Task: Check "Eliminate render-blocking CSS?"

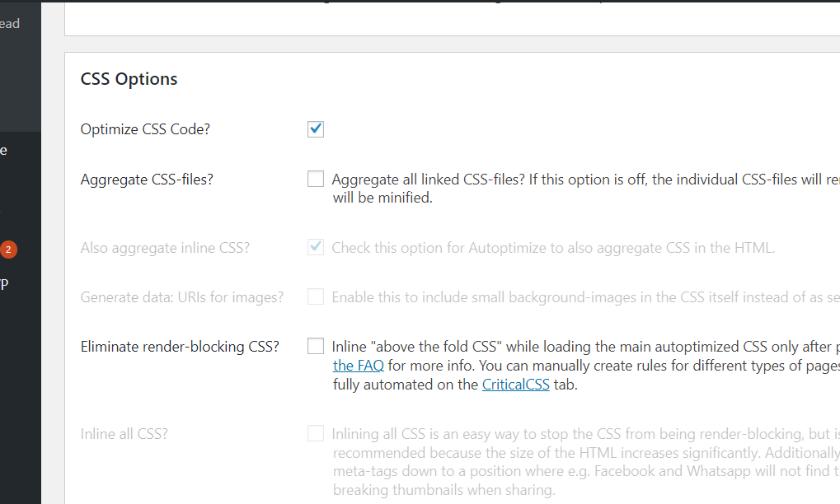Action: [x=315, y=346]
